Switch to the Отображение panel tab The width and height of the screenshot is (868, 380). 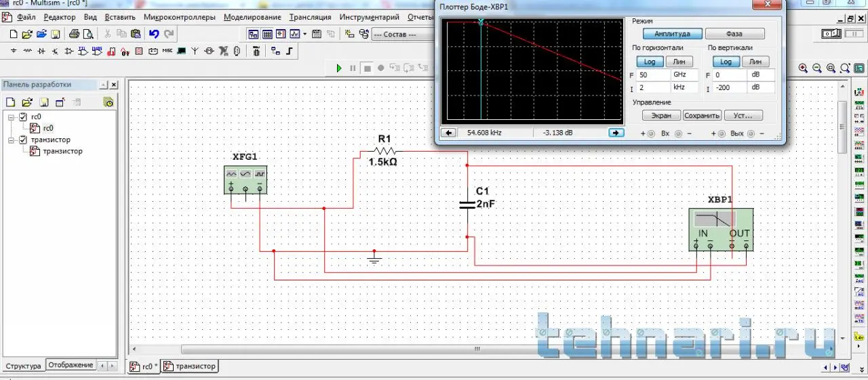71,365
